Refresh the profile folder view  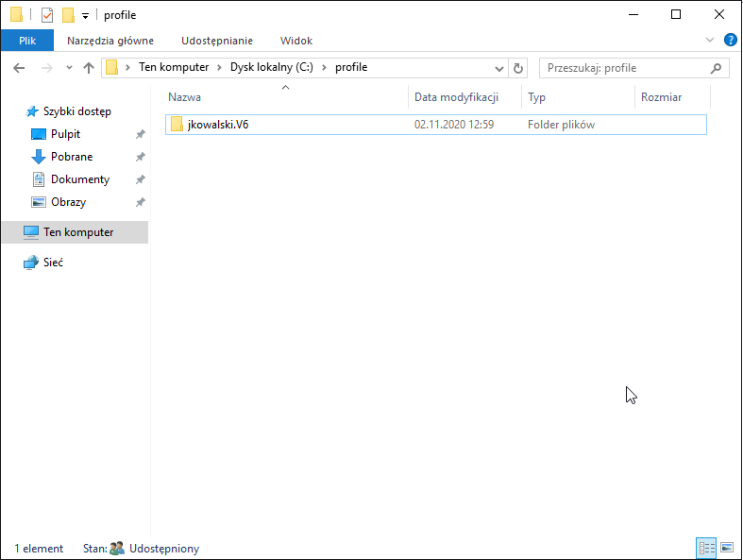[518, 68]
